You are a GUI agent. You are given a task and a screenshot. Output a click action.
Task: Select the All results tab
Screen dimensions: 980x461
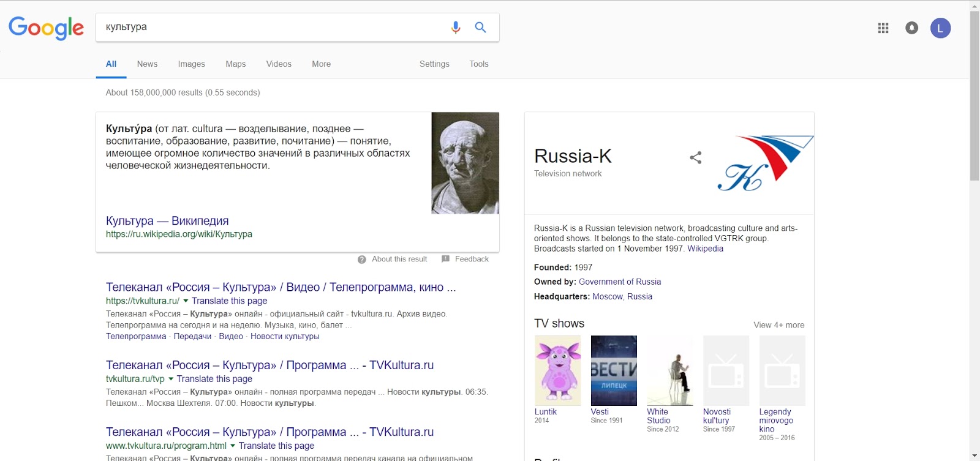click(111, 64)
